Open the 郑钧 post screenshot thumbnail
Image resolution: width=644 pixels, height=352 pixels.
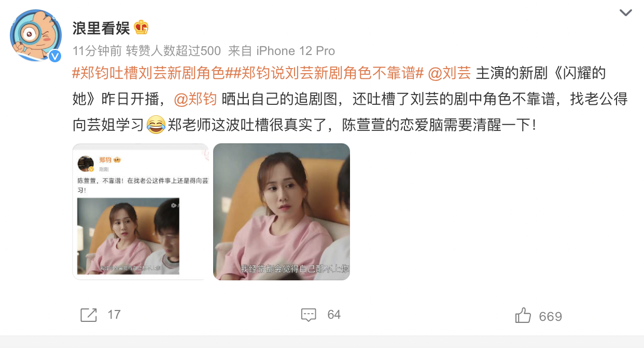[141, 212]
